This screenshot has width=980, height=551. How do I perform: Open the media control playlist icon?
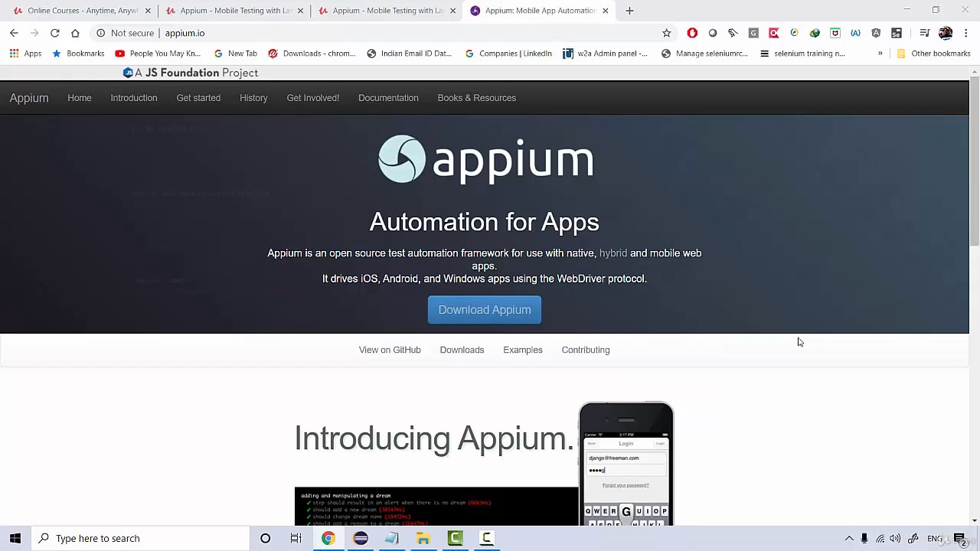point(924,33)
